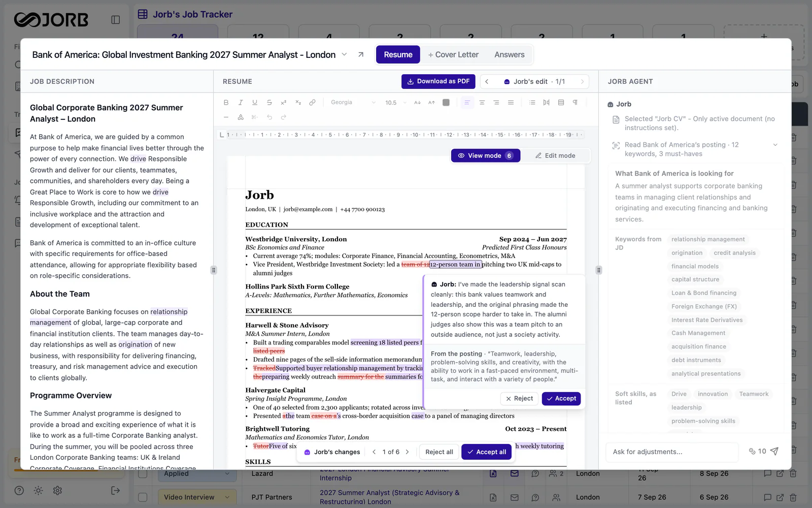Image resolution: width=812 pixels, height=508 pixels.
Task: Tick the checkbox in the Lazard row
Action: point(143,473)
